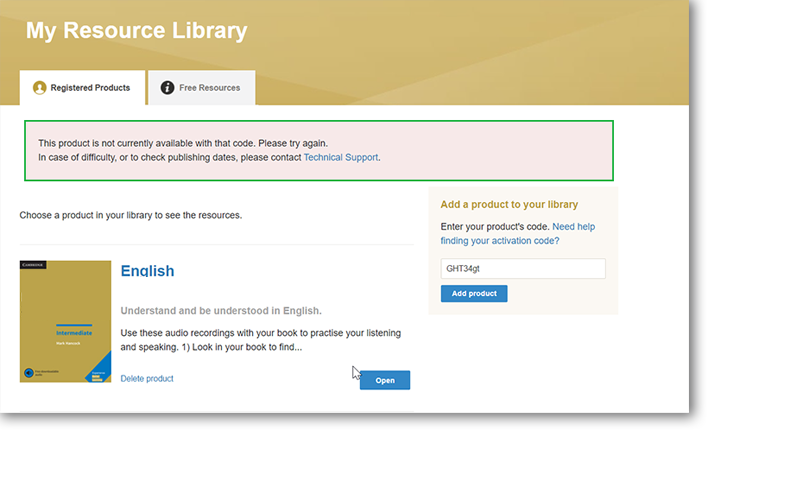Click the user icon on Registered Products tab

(x=40, y=88)
